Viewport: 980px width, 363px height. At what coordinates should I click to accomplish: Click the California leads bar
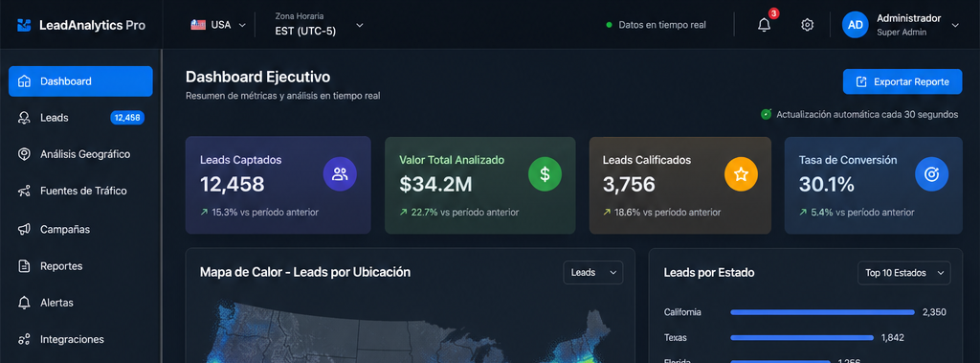[822, 312]
